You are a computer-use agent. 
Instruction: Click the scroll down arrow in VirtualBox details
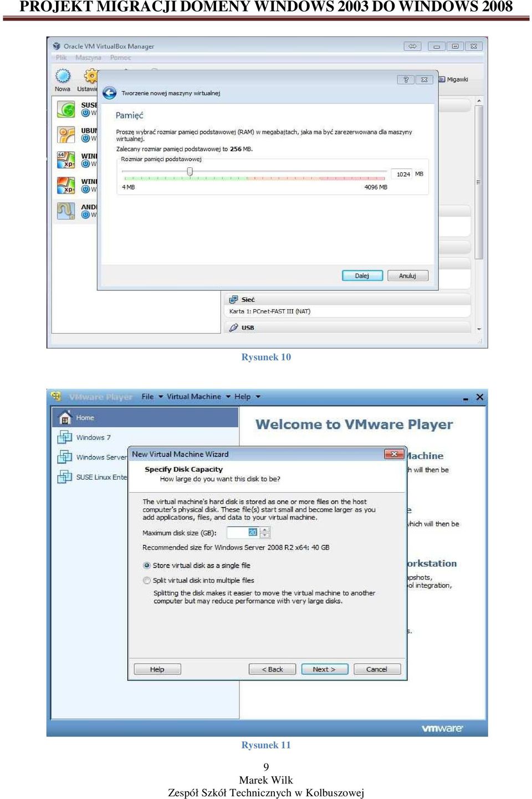point(479,329)
